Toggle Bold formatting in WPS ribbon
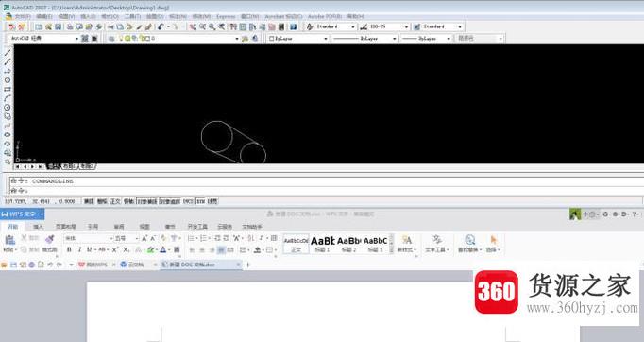The height and width of the screenshot is (342, 644). 69,249
